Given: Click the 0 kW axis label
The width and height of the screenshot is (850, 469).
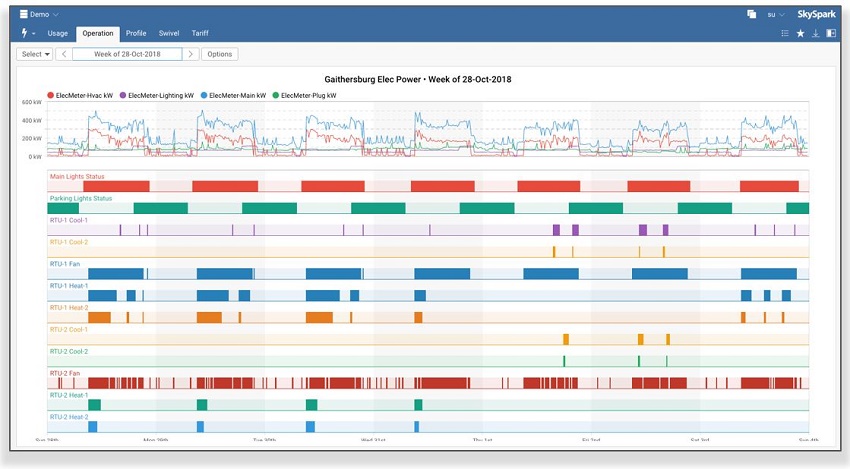Looking at the screenshot, I should 35,157.
